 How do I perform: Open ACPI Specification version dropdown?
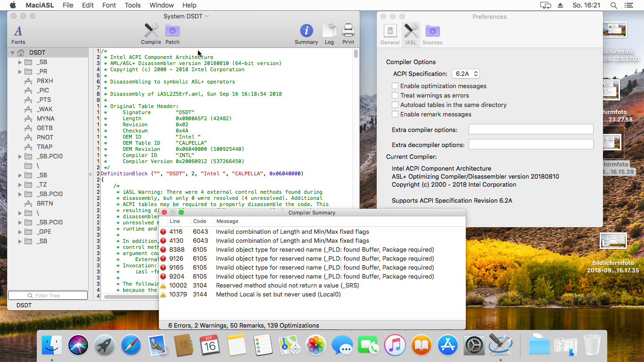[465, 74]
